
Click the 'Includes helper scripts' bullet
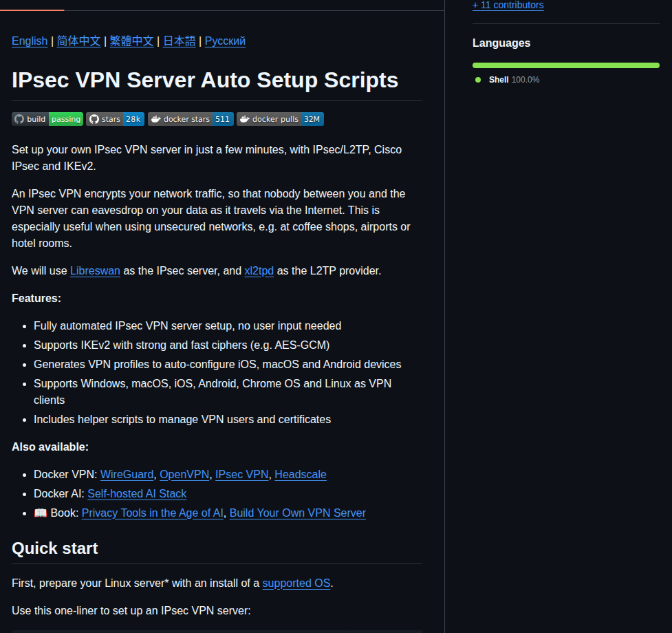[182, 420]
